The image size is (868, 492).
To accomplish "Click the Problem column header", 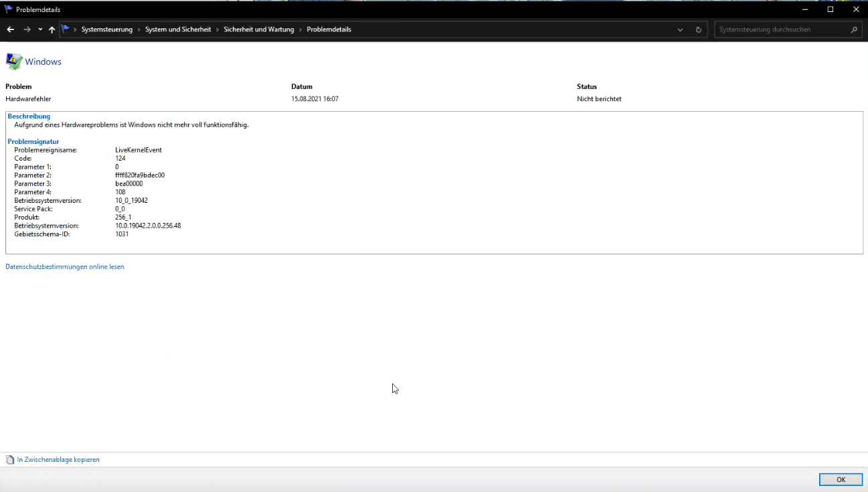I will (19, 86).
